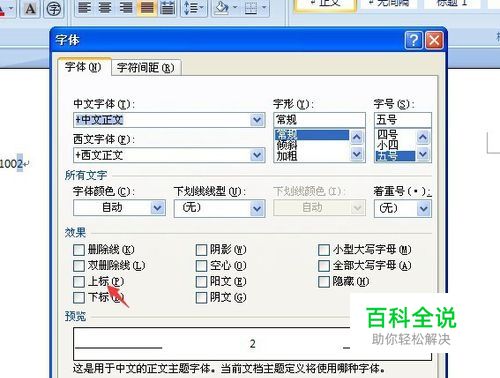This screenshot has height=378, width=500.
Task: Click the character border A icon
Action: [30, 8]
